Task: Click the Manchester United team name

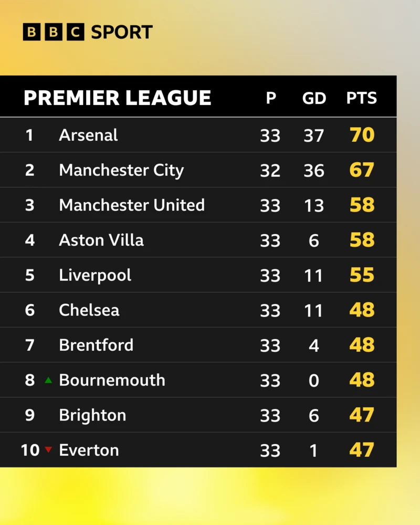Action: tap(132, 205)
